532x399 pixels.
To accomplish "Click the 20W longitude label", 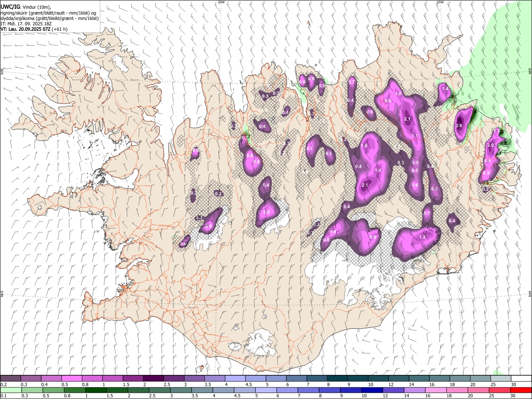I will pos(221,2).
